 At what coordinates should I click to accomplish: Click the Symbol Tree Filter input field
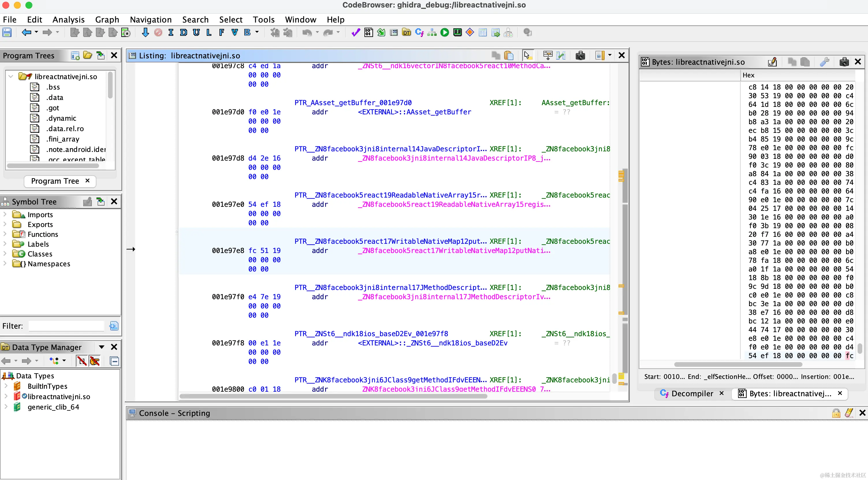(x=66, y=326)
